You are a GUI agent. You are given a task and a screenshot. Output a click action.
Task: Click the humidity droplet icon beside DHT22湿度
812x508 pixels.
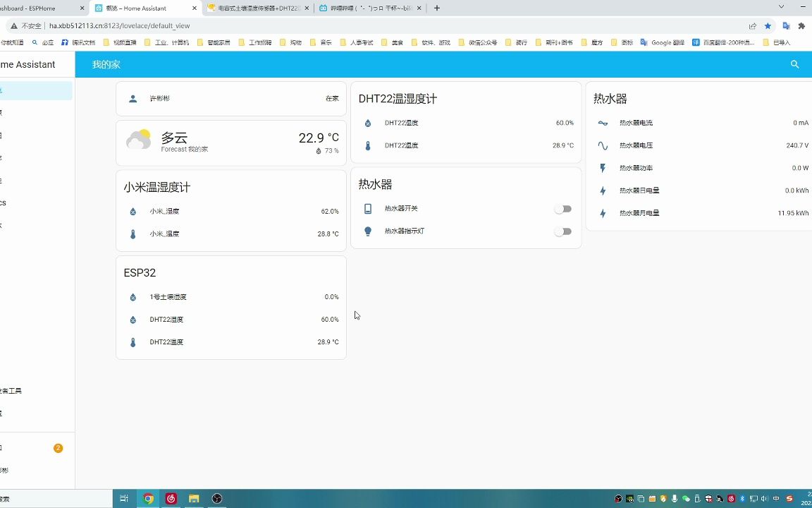[367, 122]
